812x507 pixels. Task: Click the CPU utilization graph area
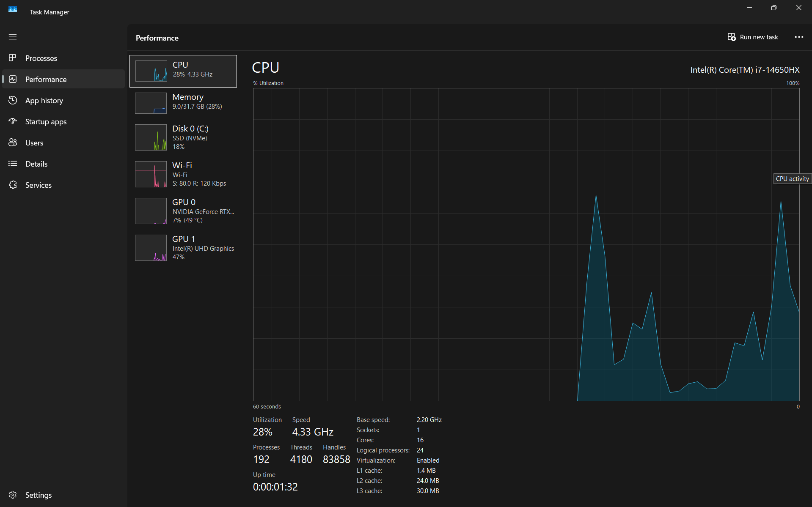(x=526, y=244)
